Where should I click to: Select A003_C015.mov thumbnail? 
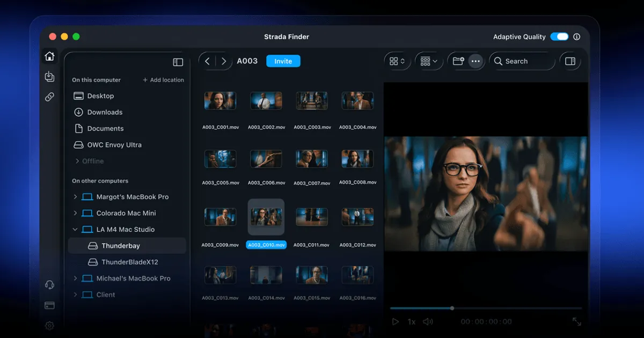(312, 275)
